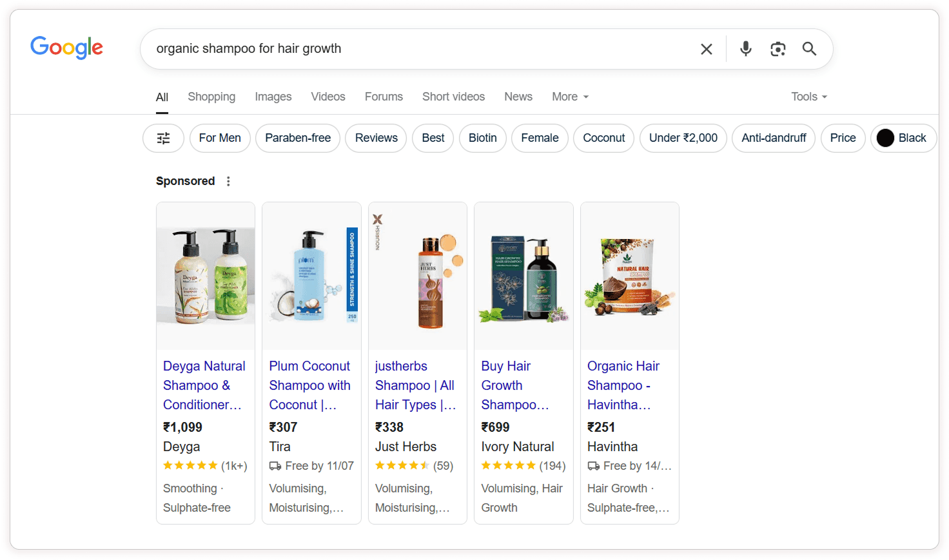Open the Tools dropdown
Image resolution: width=949 pixels, height=560 pixels.
809,97
